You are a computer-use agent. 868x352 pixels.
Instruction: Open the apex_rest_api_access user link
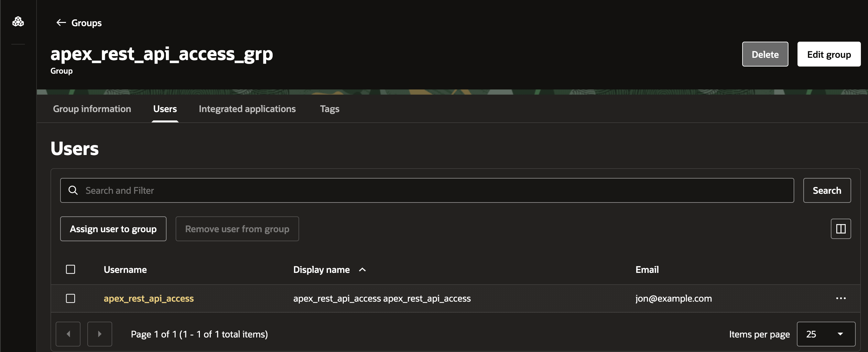[x=148, y=298]
